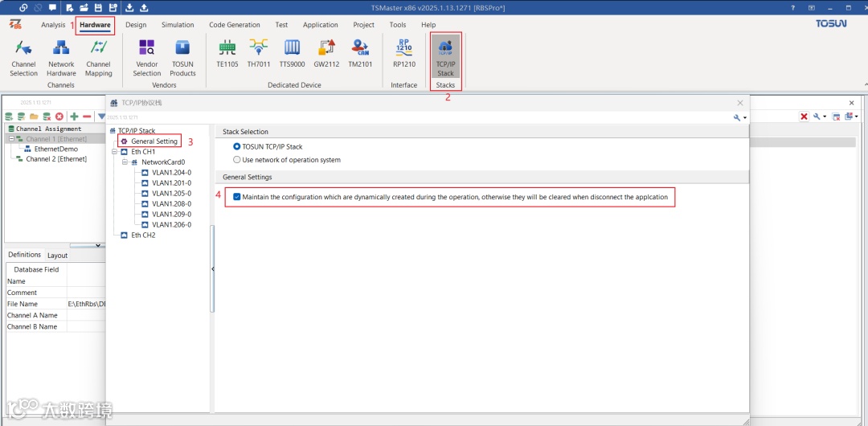
Task: Click the connect link icon in the title bar
Action: (x=23, y=8)
